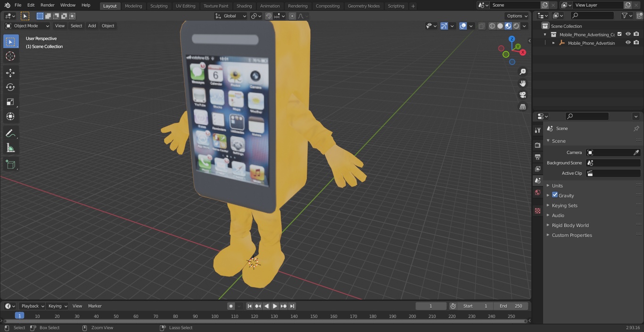The image size is (644, 332).
Task: Expand the Keying Sets panel
Action: [x=564, y=205]
